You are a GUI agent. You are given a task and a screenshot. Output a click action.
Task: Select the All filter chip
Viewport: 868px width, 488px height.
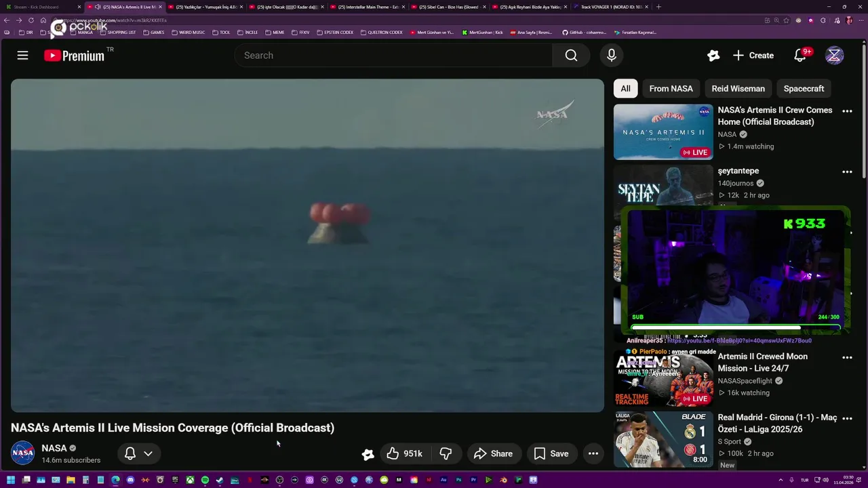[625, 89]
